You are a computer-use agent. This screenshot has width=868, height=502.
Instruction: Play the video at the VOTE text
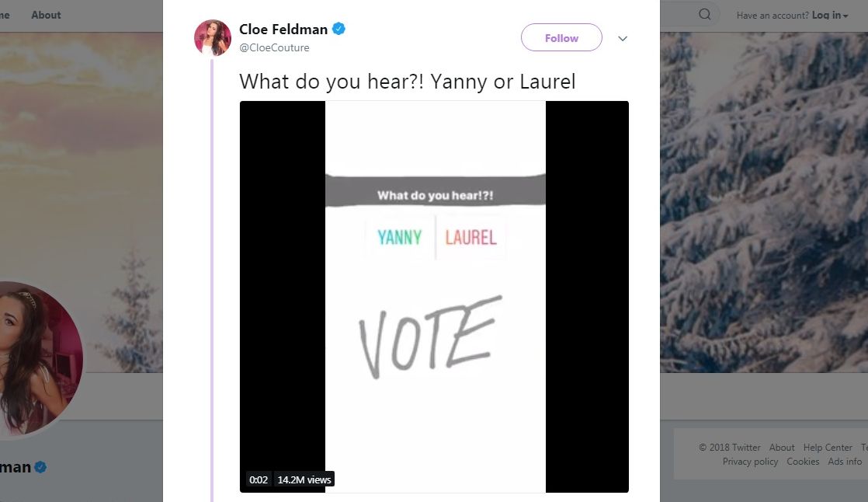[428, 336]
